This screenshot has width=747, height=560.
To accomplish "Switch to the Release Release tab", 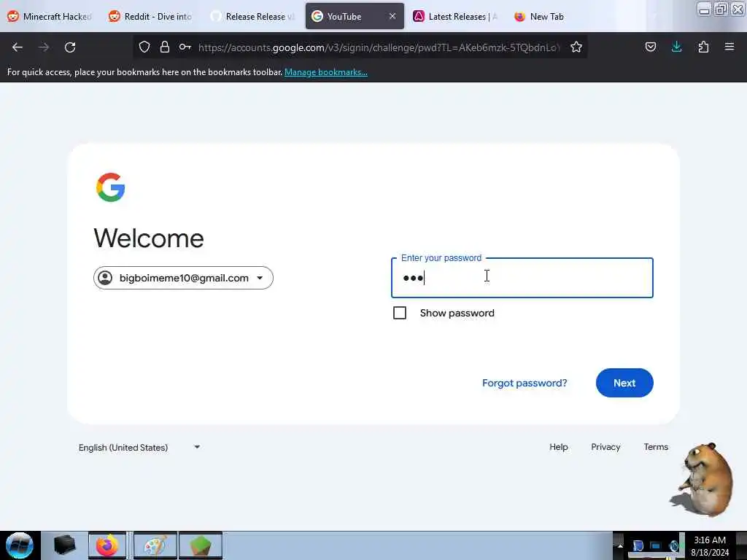I will (253, 16).
